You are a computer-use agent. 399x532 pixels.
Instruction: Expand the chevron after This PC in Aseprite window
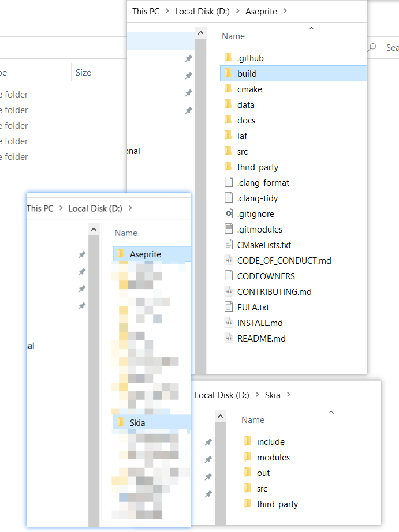167,11
